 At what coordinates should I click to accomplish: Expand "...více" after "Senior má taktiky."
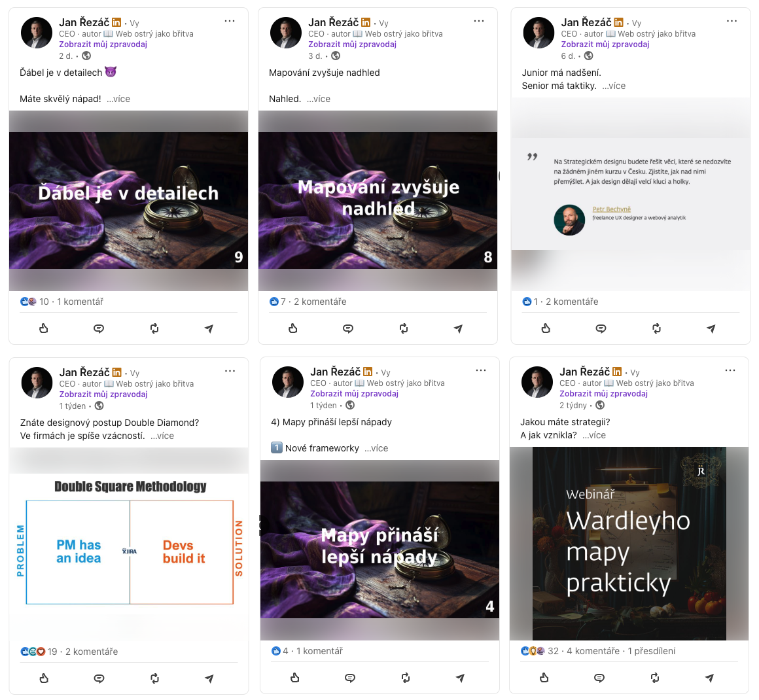(x=614, y=86)
